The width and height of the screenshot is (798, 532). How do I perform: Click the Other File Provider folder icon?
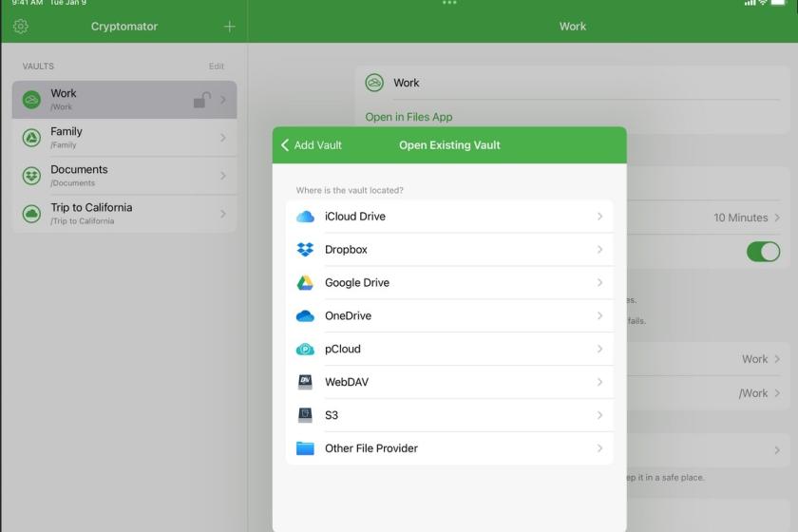[x=305, y=448]
